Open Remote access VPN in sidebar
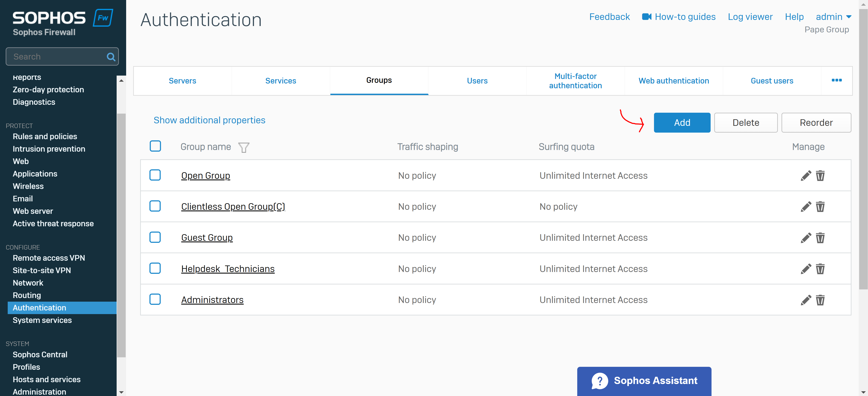 point(49,258)
